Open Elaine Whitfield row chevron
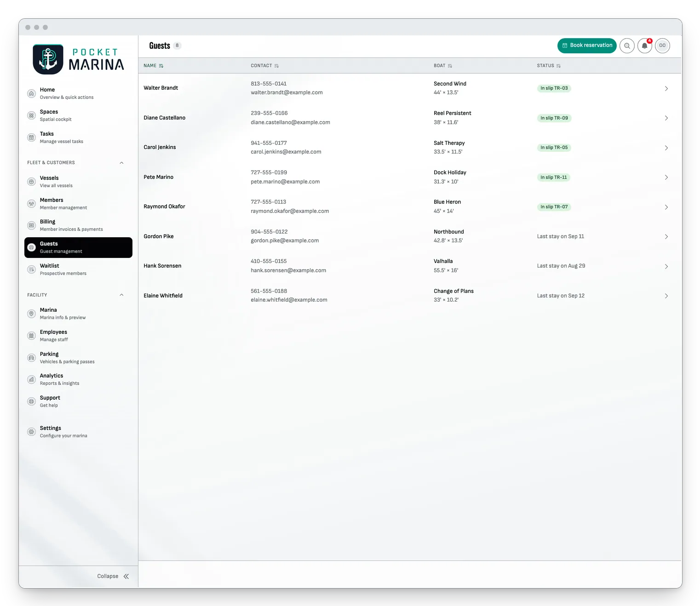The height and width of the screenshot is (606, 700). [666, 296]
